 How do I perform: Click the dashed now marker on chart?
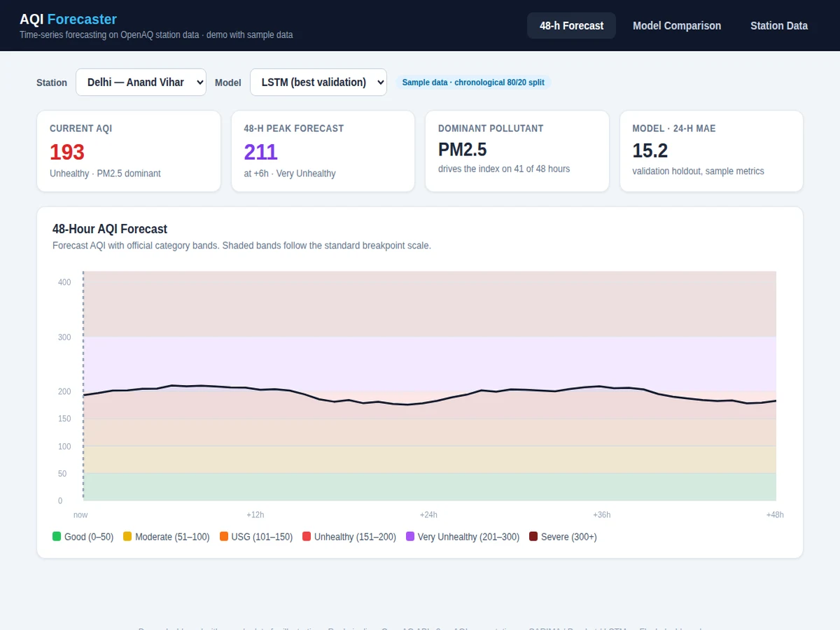coord(83,386)
